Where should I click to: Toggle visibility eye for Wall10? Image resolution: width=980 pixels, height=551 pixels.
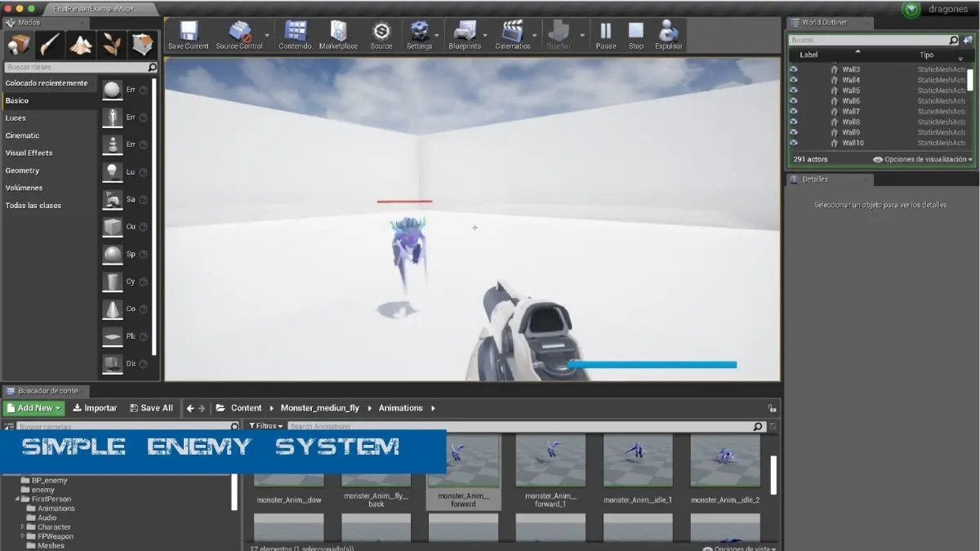pyautogui.click(x=793, y=143)
